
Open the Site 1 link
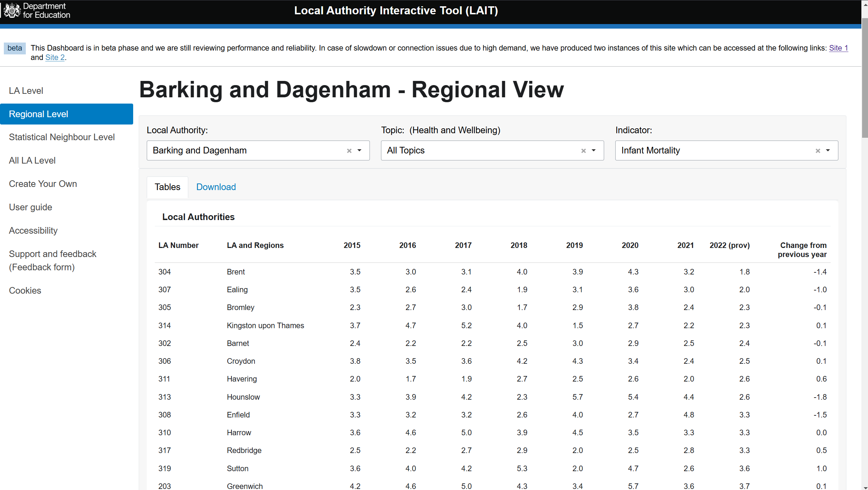838,48
